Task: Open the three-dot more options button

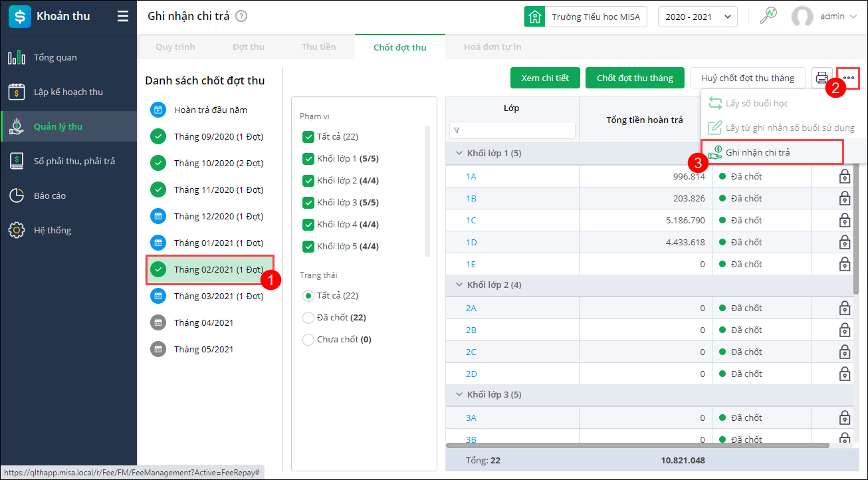Action: (x=849, y=78)
